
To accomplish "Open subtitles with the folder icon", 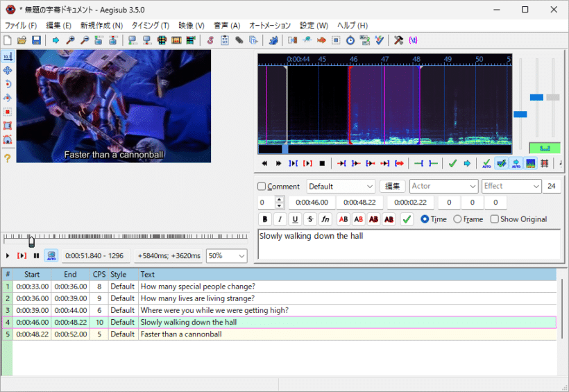I will click(x=22, y=40).
